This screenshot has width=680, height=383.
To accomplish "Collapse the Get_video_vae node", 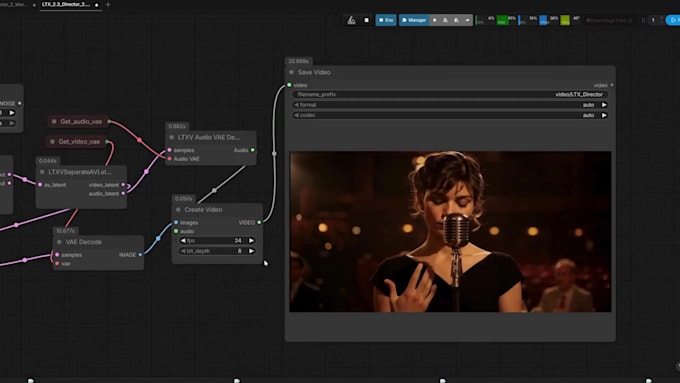I will [52, 141].
